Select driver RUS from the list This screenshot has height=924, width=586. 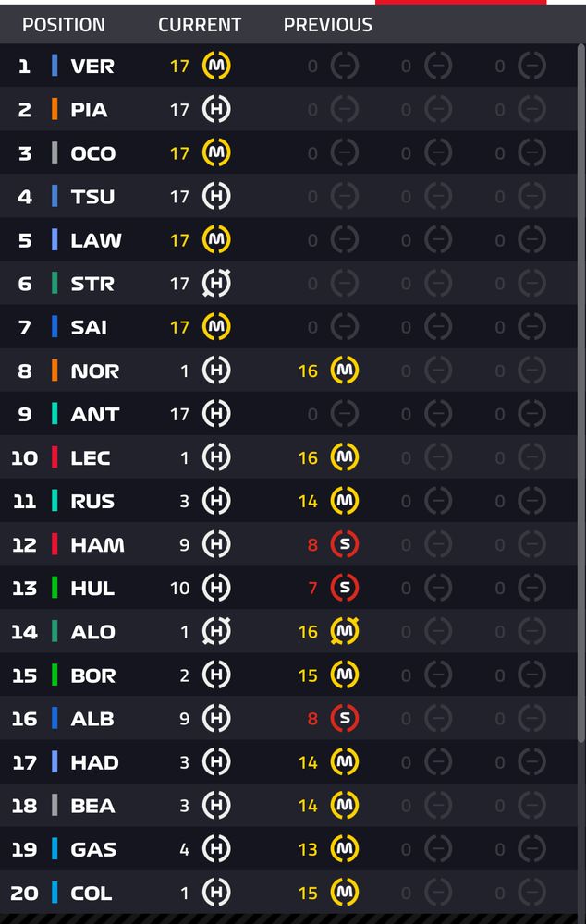coord(93,501)
